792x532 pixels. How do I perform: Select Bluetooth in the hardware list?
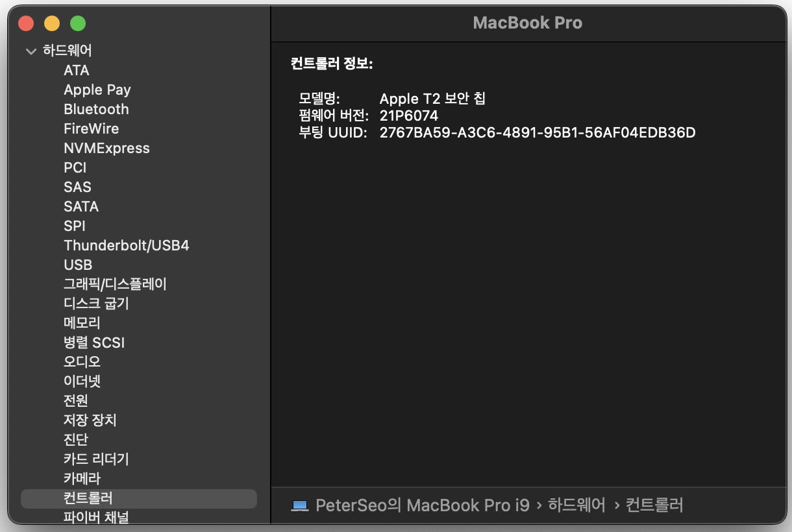[x=96, y=109]
